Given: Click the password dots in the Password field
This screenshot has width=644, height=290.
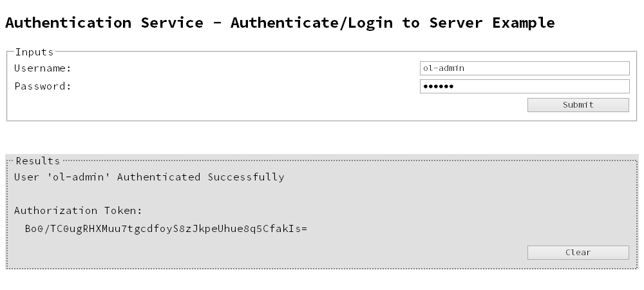Looking at the screenshot, I should pyautogui.click(x=438, y=86).
